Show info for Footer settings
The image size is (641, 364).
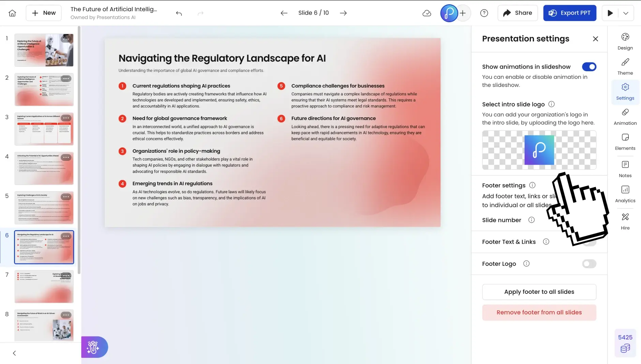(x=532, y=185)
